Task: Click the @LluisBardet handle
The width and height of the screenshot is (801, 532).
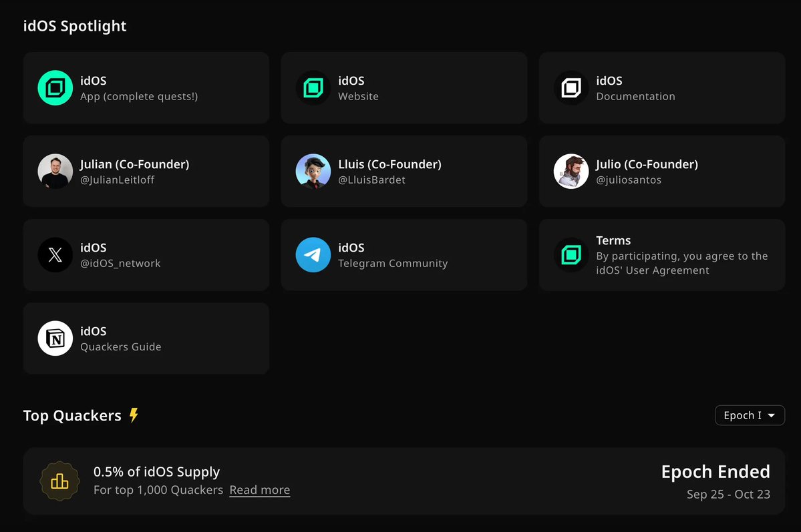Action: click(371, 180)
